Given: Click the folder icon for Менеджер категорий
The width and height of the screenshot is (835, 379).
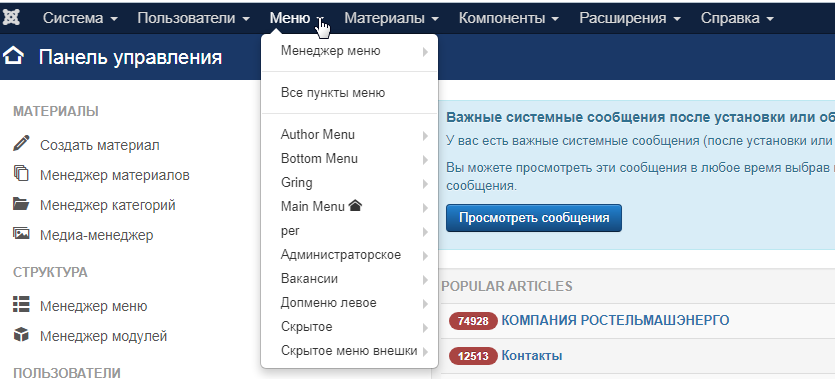Looking at the screenshot, I should [21, 204].
